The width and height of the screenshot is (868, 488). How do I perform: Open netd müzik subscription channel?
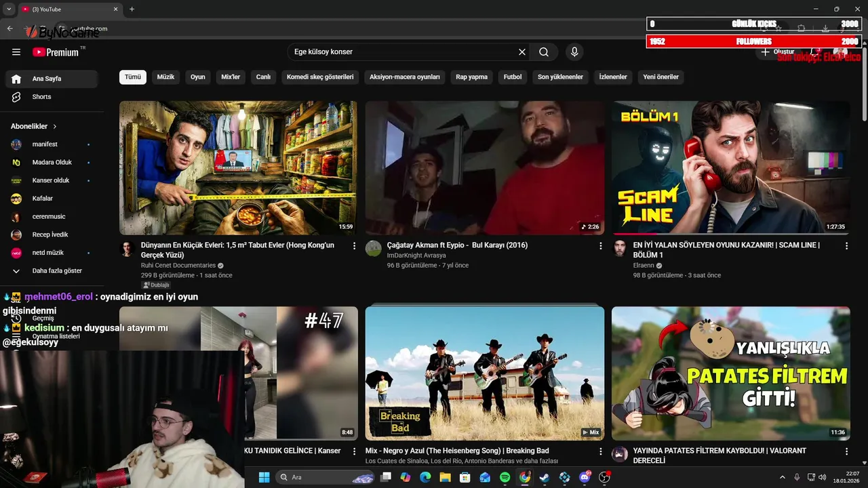click(52, 253)
